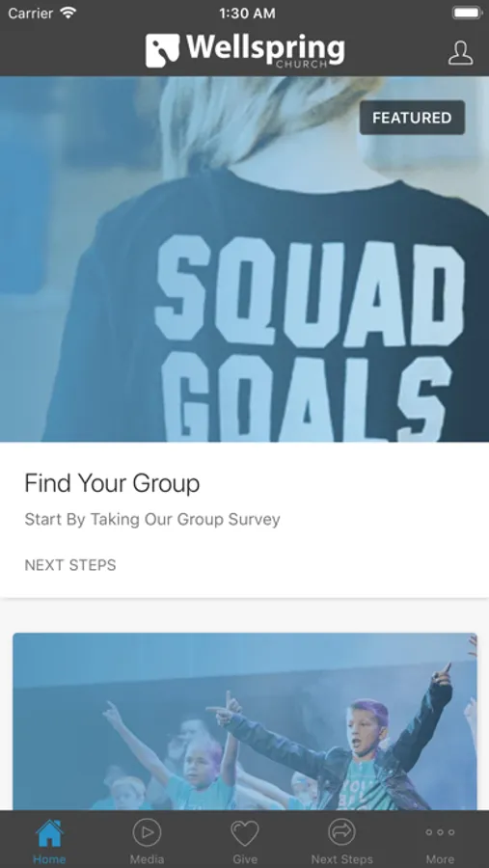This screenshot has height=868, width=489.
Task: Tap the Wellspring Church logo
Action: [x=245, y=51]
